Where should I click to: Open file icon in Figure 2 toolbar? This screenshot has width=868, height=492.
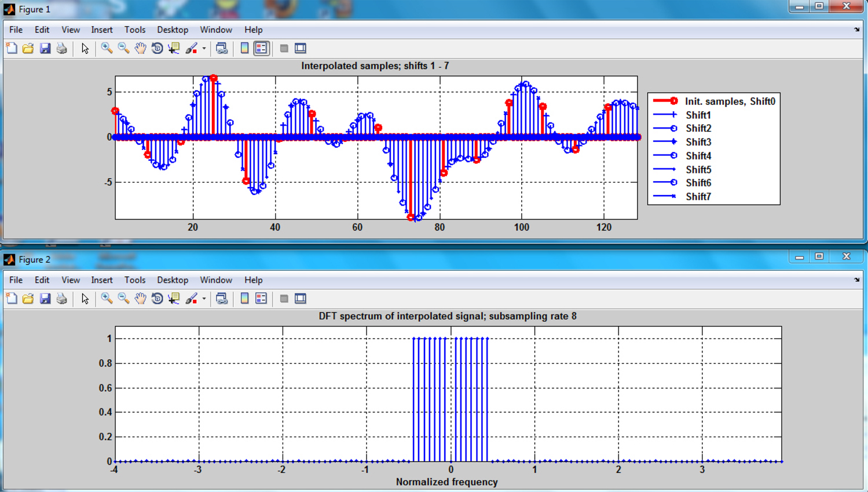click(x=28, y=299)
